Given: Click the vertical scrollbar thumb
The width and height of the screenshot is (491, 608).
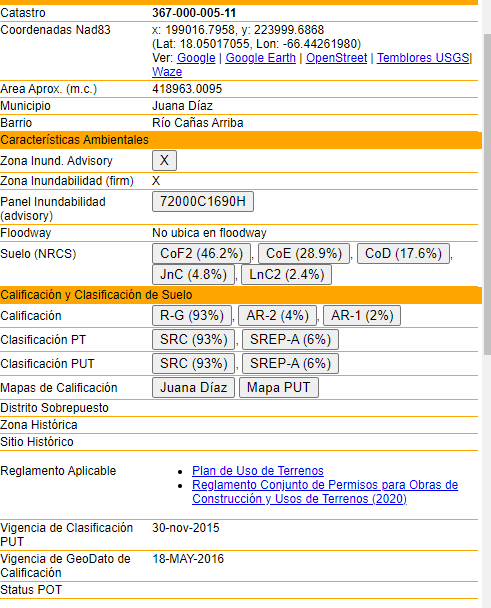Looking at the screenshot, I should coord(487,194).
